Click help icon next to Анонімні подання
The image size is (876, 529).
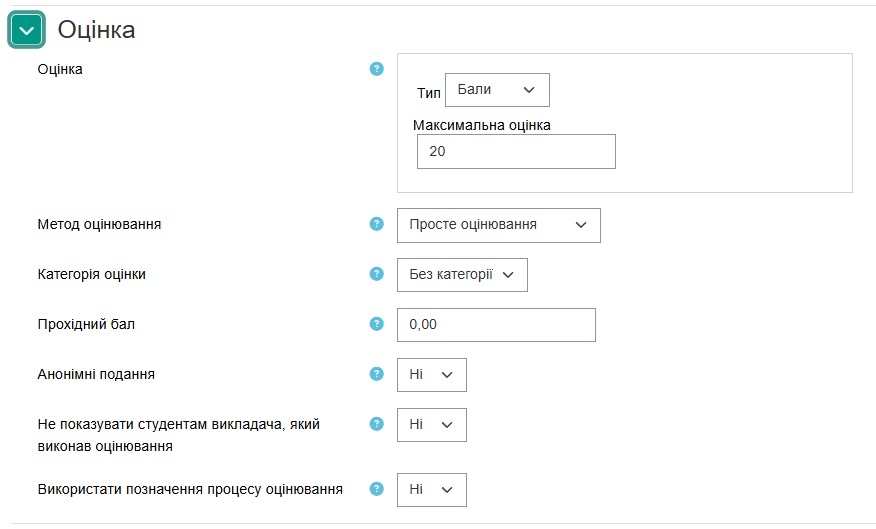pyautogui.click(x=377, y=374)
